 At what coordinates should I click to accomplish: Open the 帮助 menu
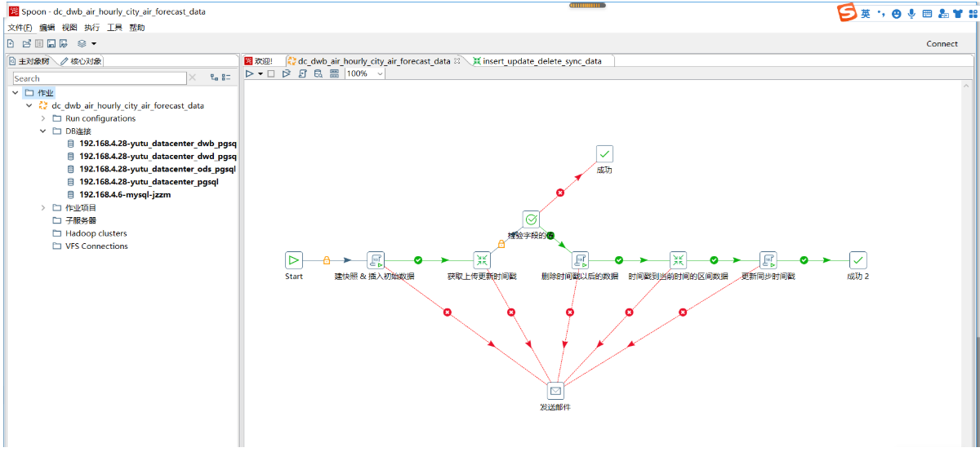tap(137, 28)
